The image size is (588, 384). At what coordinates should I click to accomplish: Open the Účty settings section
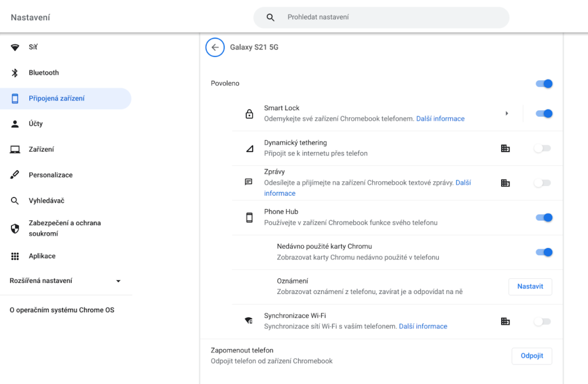[36, 124]
